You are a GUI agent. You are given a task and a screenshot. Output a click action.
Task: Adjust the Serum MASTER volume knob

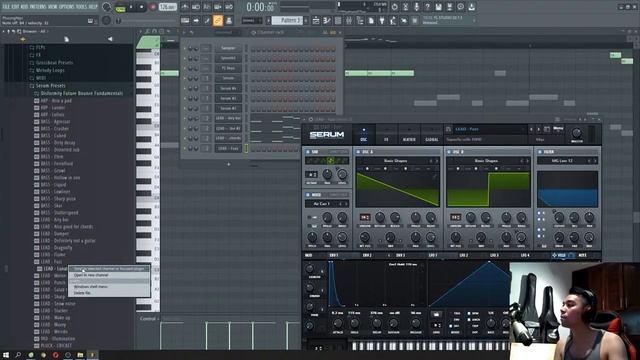tap(576, 133)
